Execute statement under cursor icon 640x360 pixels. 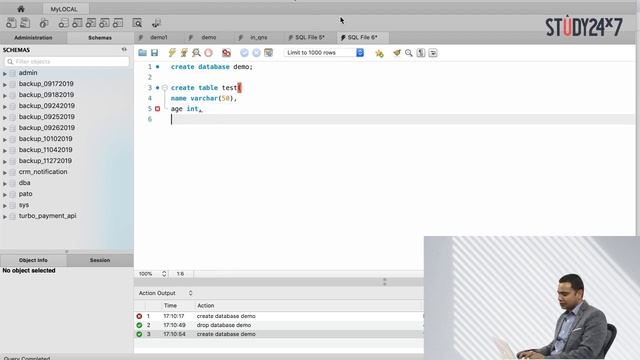tap(184, 53)
